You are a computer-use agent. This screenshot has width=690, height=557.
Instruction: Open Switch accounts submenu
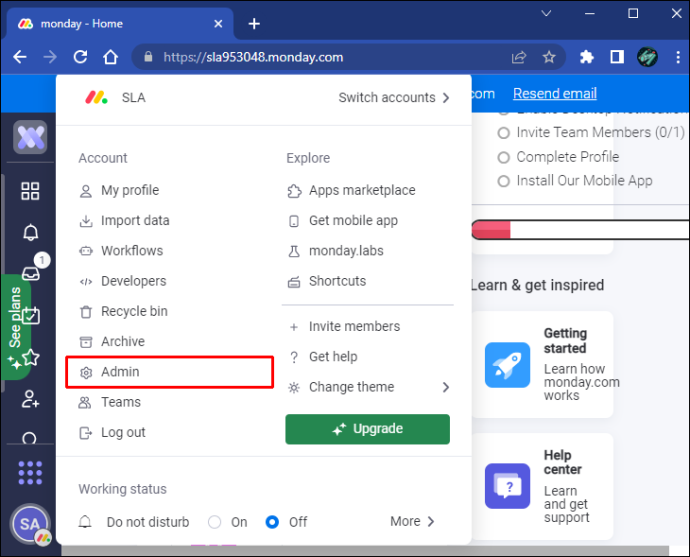(394, 97)
